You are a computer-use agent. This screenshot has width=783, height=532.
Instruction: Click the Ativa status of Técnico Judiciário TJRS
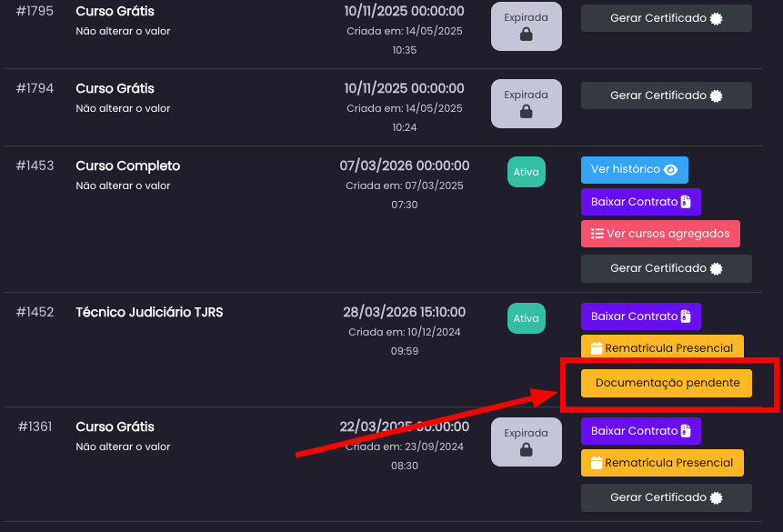pos(526,318)
